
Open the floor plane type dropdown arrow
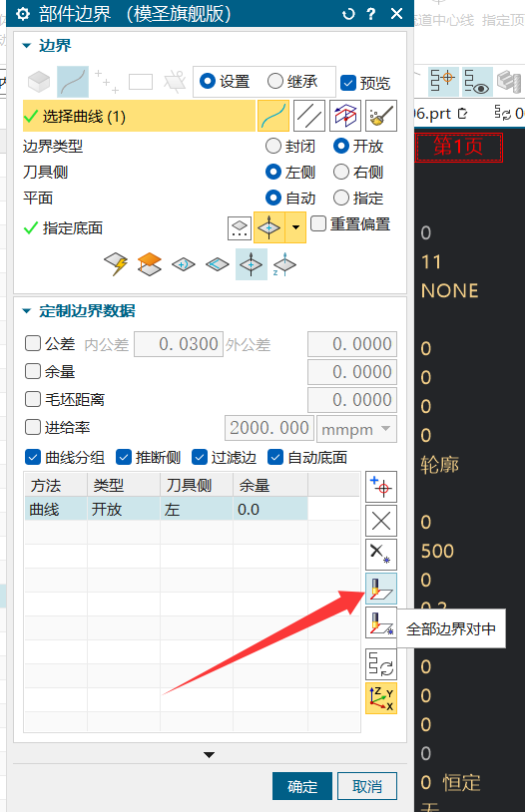pos(295,227)
